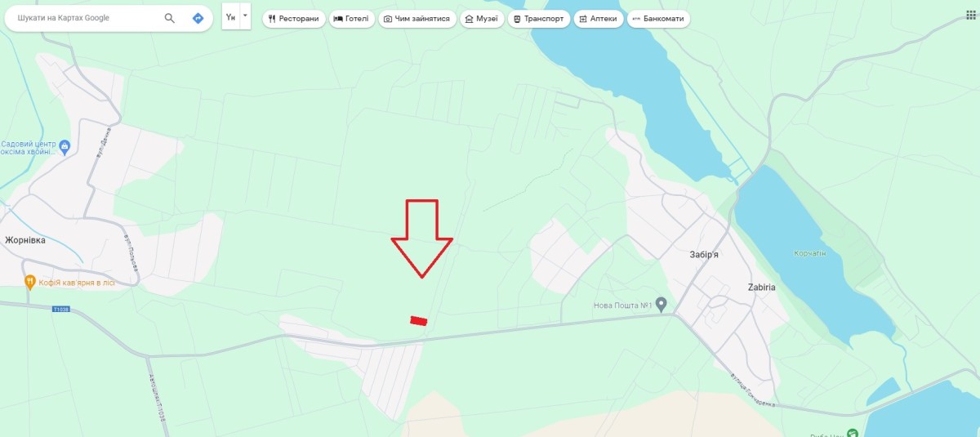Click the T1038 road shield
The width and height of the screenshot is (980, 437).
coord(60,310)
